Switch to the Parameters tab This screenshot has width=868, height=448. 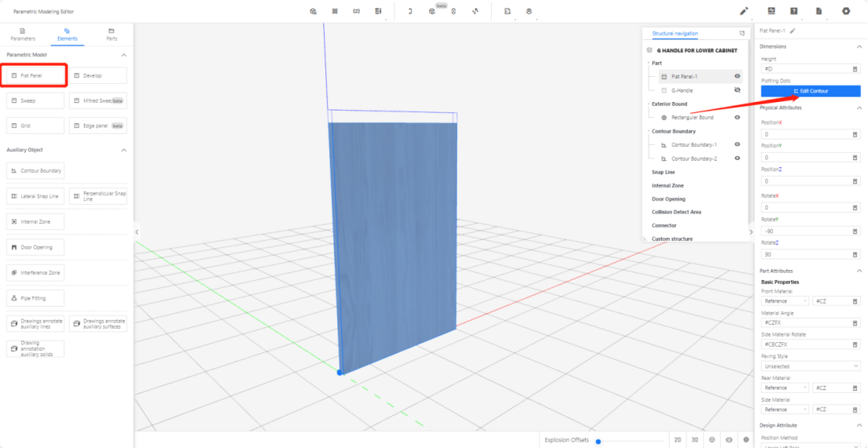coord(22,34)
